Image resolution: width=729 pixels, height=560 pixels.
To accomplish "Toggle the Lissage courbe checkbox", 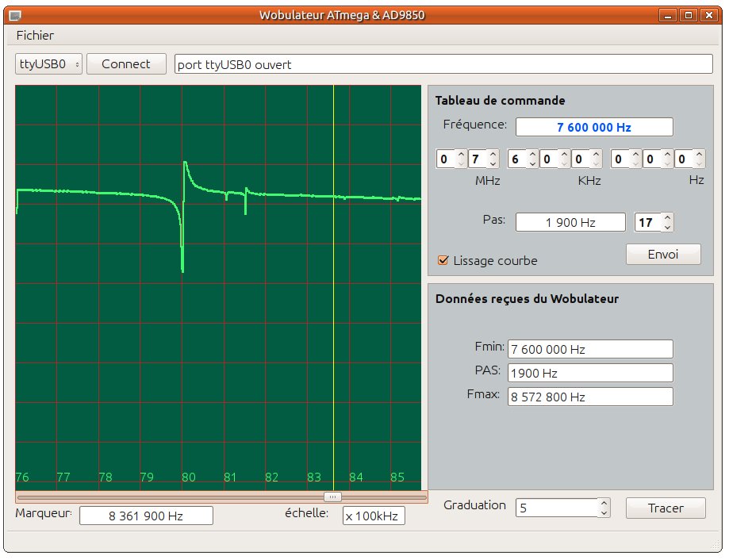I will pos(443,260).
